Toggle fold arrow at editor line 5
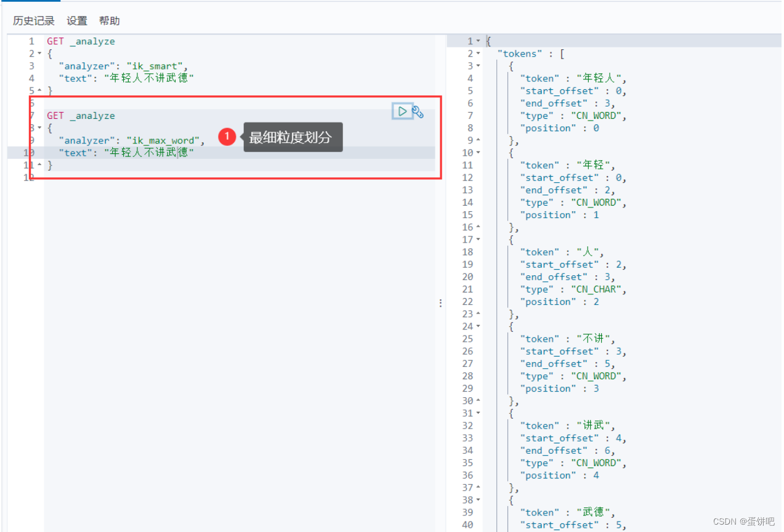This screenshot has height=532, width=784. click(39, 91)
